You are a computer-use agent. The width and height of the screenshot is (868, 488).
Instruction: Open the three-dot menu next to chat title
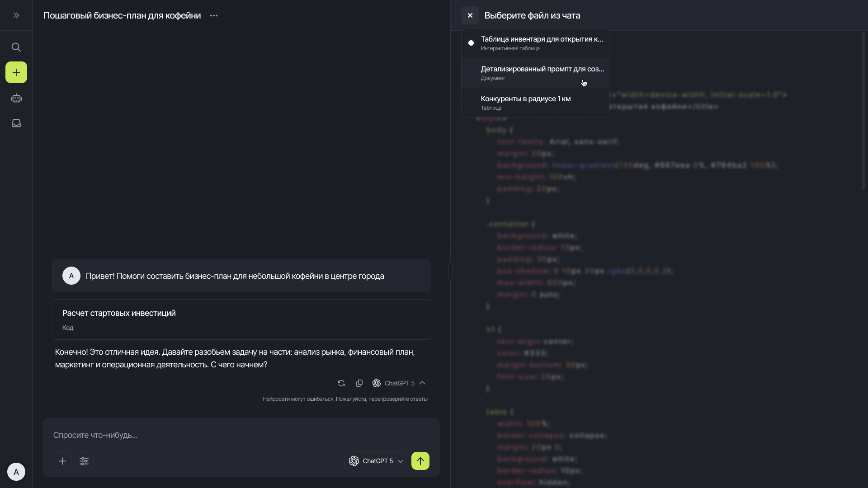coord(214,15)
